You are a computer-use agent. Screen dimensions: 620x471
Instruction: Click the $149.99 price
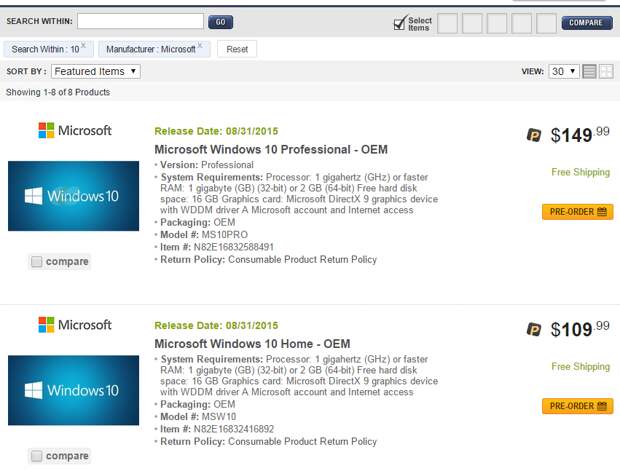point(580,135)
